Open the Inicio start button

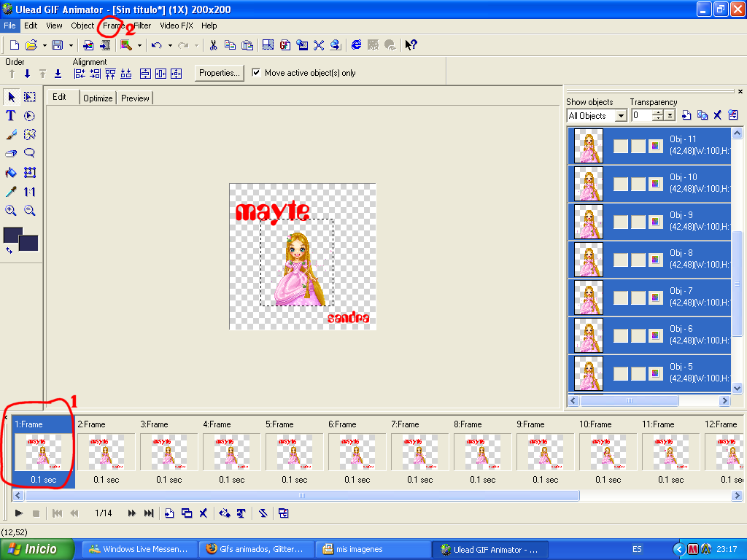tap(37, 549)
